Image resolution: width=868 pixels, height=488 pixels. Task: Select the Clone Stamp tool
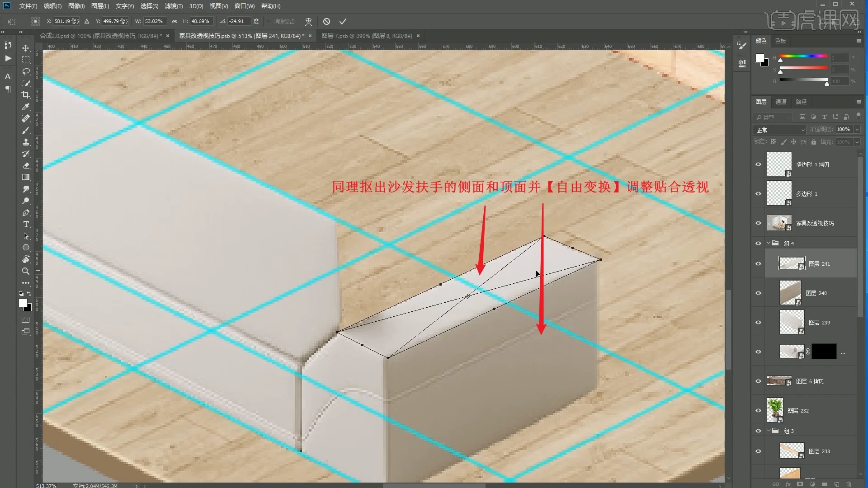pyautogui.click(x=26, y=142)
